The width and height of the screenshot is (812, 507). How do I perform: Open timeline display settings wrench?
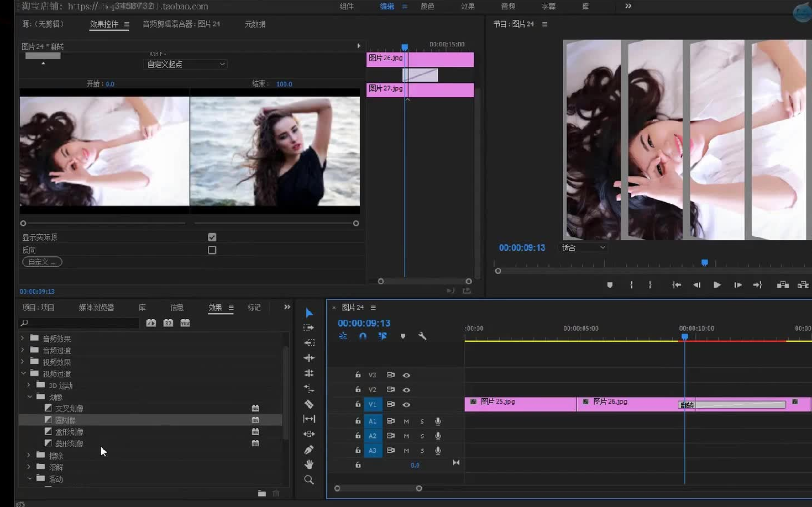422,336
